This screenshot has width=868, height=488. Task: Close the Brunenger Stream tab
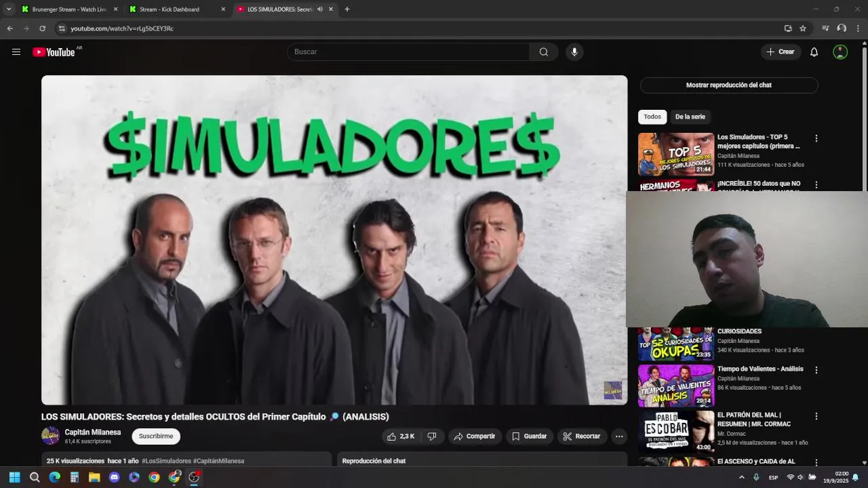click(115, 9)
